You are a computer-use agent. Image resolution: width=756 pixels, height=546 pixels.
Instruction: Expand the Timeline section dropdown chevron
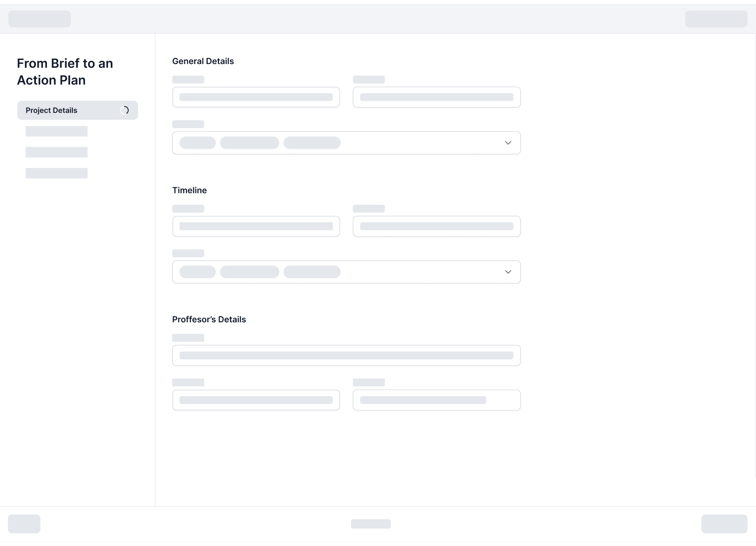(x=508, y=272)
